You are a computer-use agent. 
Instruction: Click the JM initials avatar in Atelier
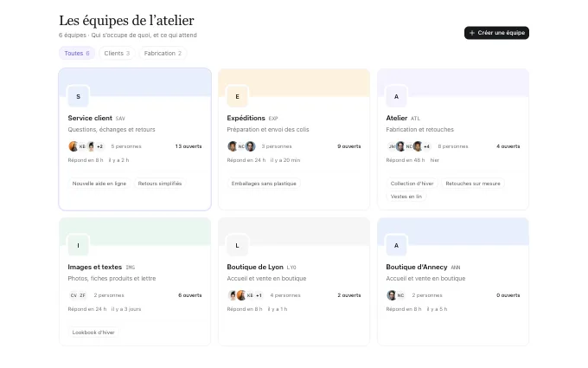(x=392, y=146)
